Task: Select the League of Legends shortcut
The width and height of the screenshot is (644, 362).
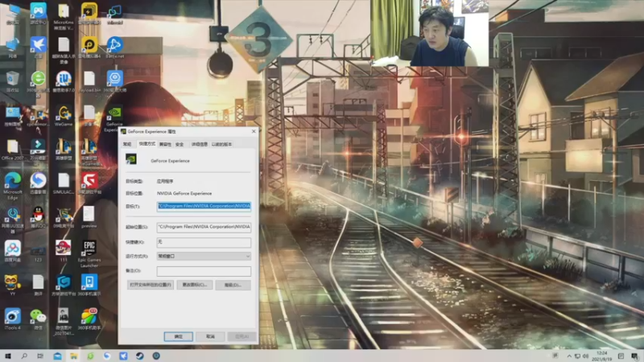Action: (64, 150)
